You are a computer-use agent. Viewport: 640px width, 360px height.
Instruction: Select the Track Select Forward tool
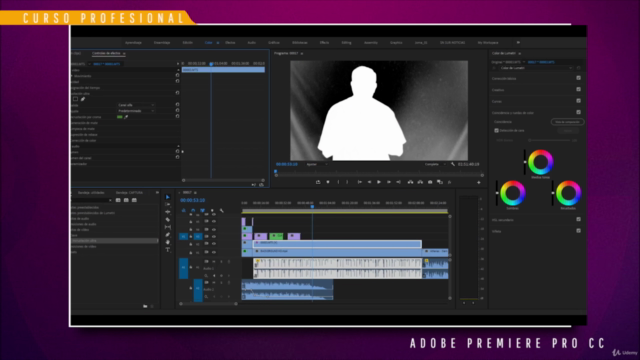pyautogui.click(x=167, y=204)
